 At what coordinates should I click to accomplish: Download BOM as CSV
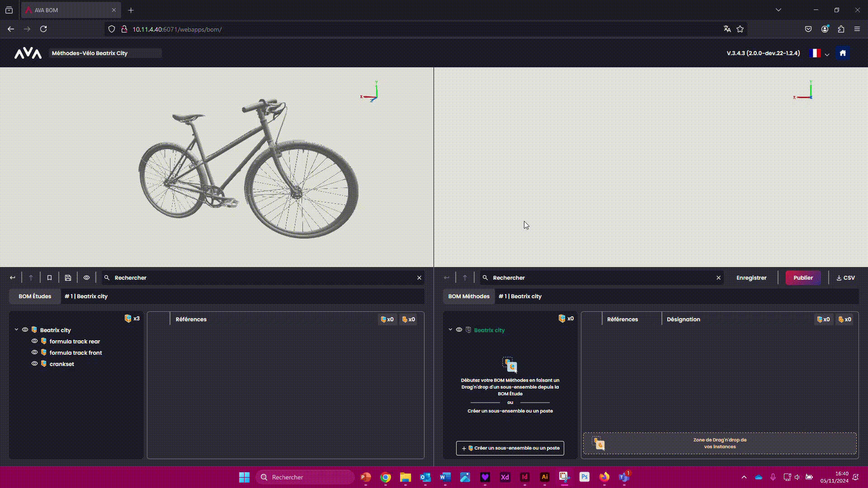[846, 278]
